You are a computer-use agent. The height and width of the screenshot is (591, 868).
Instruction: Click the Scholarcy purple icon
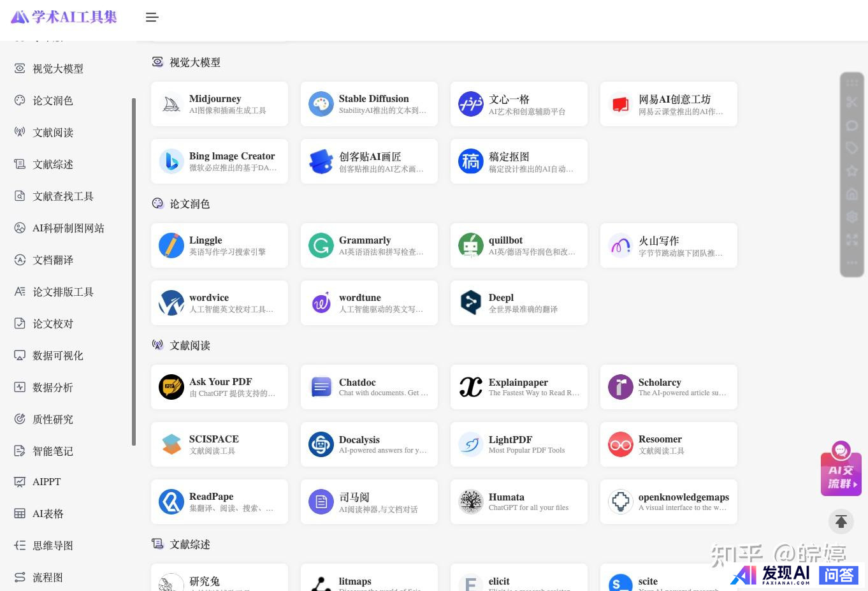tap(621, 387)
